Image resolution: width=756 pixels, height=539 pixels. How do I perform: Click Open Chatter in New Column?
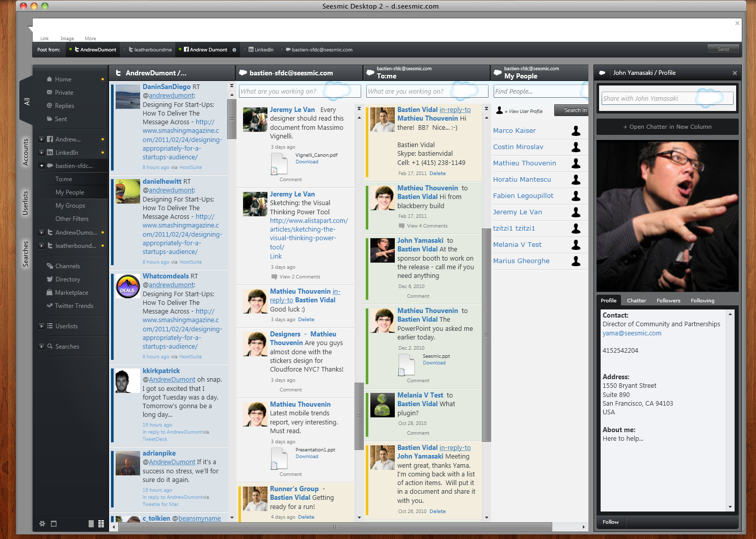click(x=667, y=127)
